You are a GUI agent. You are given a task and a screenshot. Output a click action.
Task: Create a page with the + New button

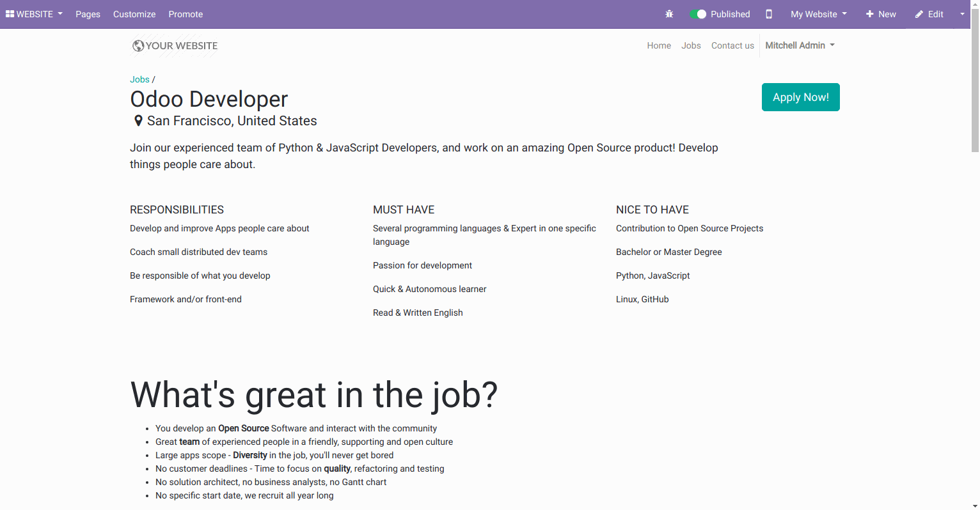(x=880, y=13)
